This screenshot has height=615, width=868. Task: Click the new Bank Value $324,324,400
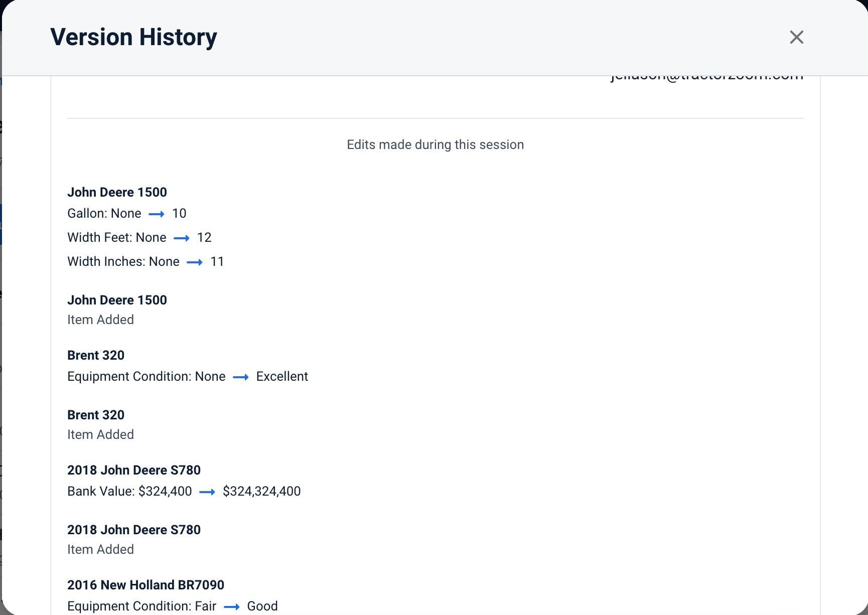tap(262, 491)
